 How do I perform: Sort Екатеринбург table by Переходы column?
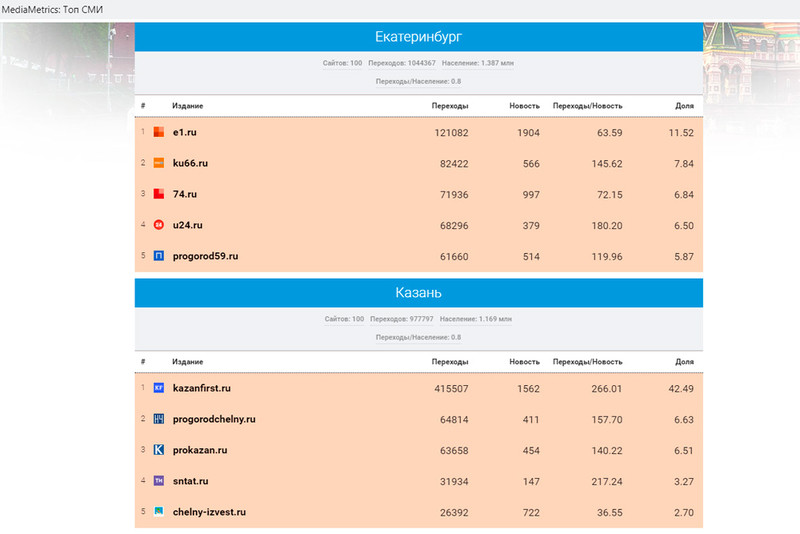point(449,106)
